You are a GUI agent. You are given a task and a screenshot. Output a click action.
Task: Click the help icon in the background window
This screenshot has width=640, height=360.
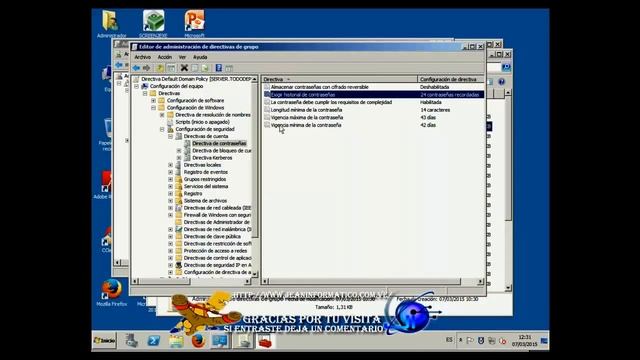tap(501, 82)
